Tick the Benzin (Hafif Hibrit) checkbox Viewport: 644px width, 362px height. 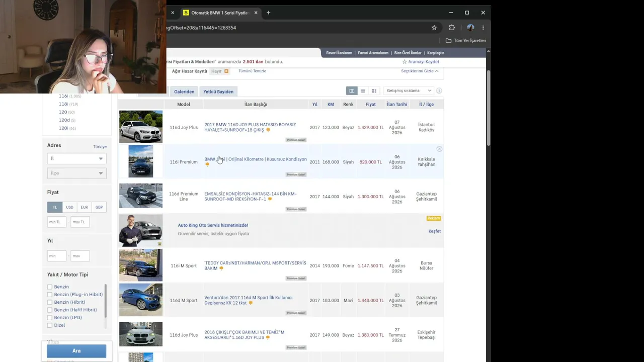tap(50, 310)
